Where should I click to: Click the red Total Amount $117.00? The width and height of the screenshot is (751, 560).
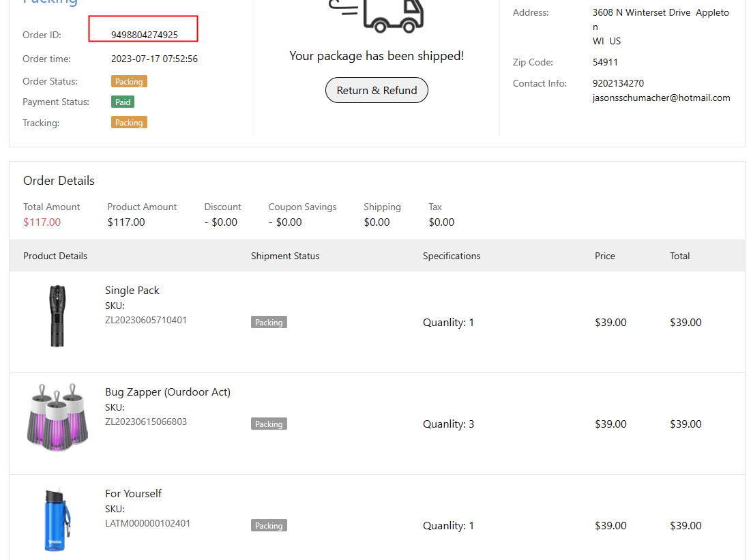pyautogui.click(x=42, y=222)
